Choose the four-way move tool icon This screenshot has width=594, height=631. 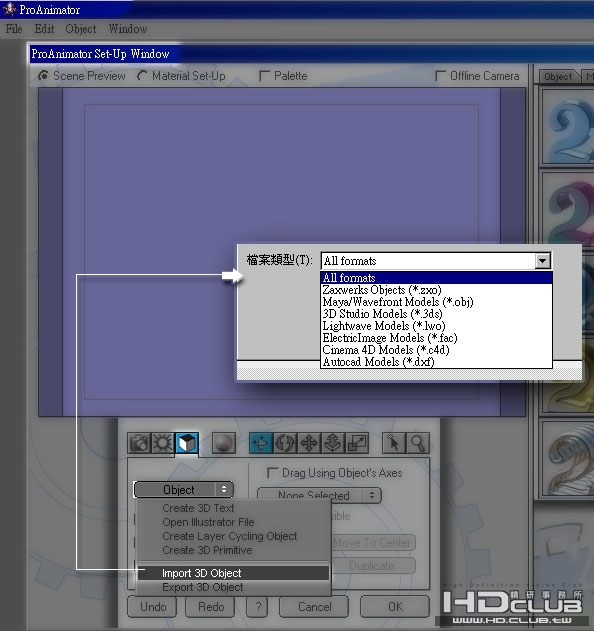coord(309,443)
